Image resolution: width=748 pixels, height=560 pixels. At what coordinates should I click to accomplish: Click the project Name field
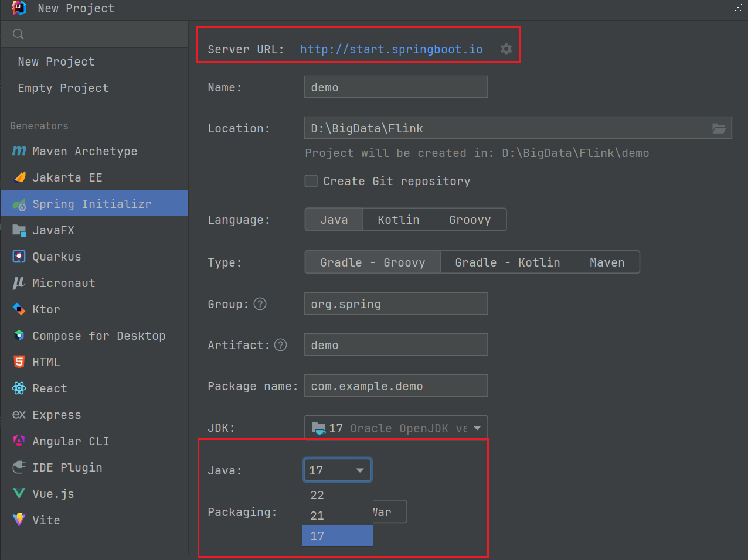click(396, 87)
